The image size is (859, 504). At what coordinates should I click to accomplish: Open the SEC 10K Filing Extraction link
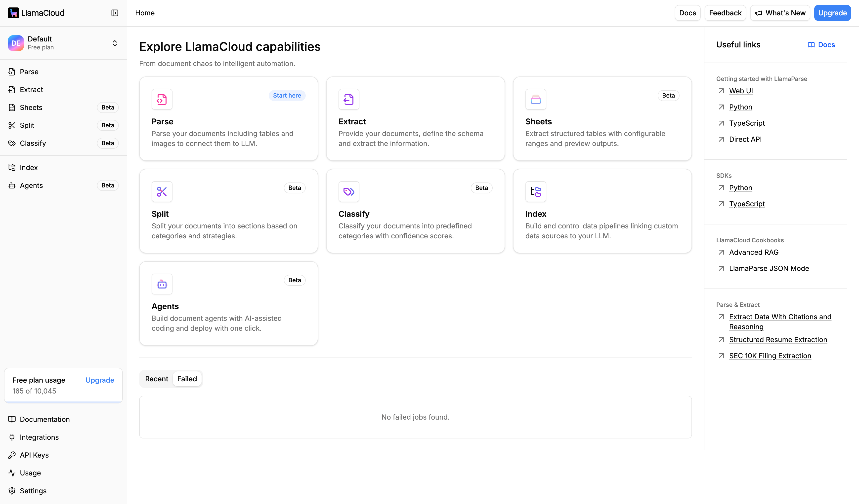[x=770, y=356]
